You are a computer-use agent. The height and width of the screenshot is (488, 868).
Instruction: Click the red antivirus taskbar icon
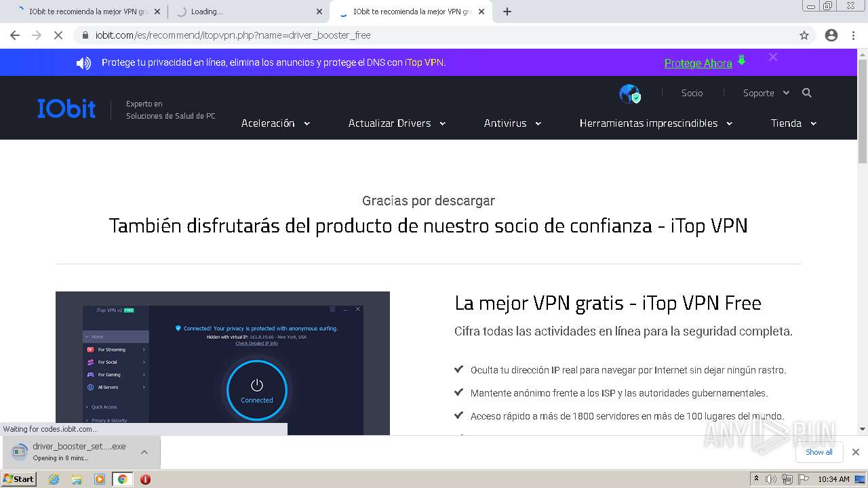click(145, 479)
